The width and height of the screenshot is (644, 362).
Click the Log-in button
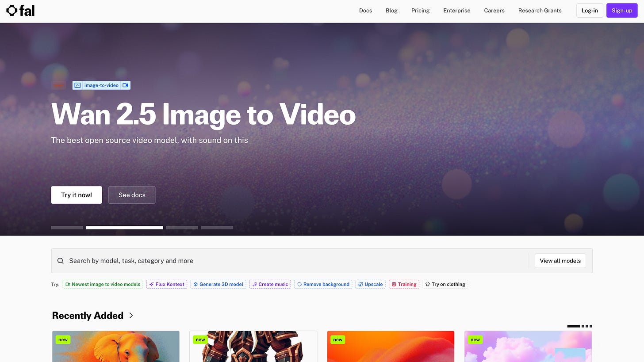(590, 11)
